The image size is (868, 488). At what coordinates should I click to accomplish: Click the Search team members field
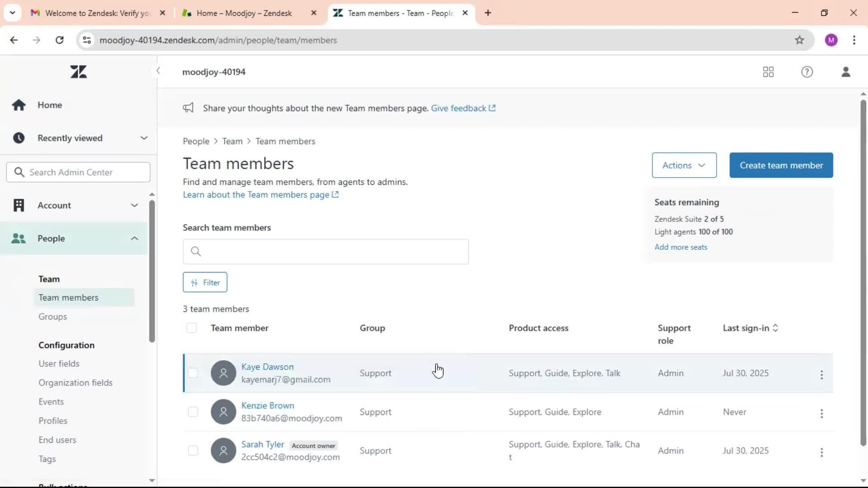tap(325, 252)
